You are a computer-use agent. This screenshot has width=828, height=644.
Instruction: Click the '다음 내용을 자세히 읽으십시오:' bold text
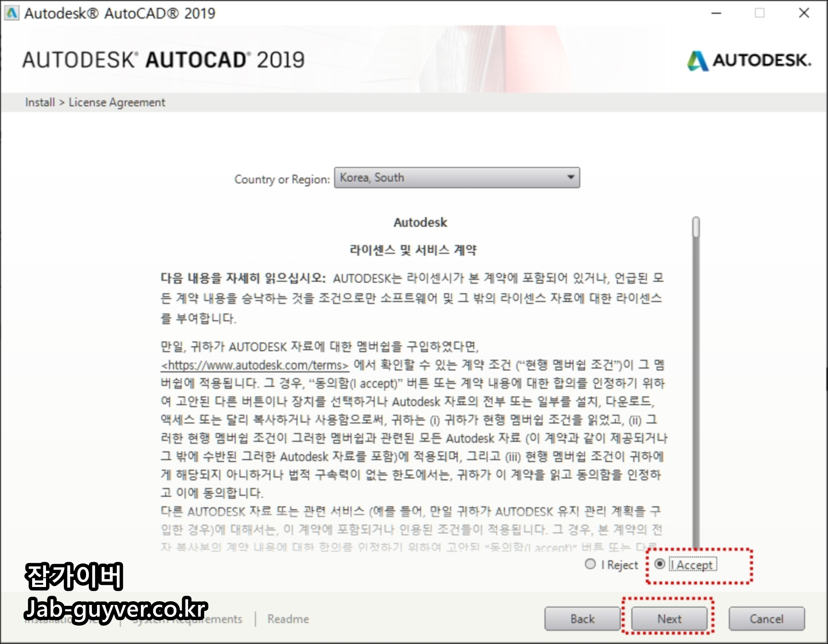(243, 278)
